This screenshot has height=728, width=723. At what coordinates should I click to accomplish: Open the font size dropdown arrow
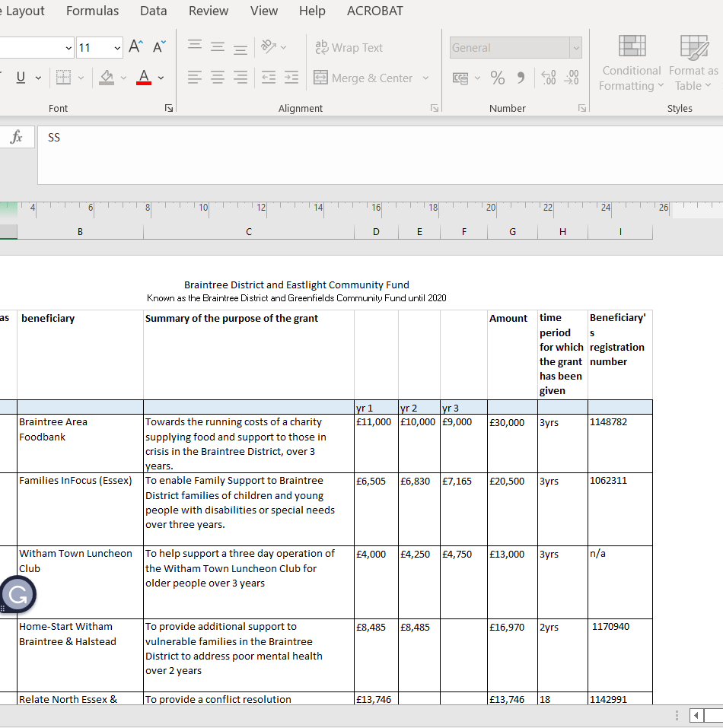[x=117, y=48]
